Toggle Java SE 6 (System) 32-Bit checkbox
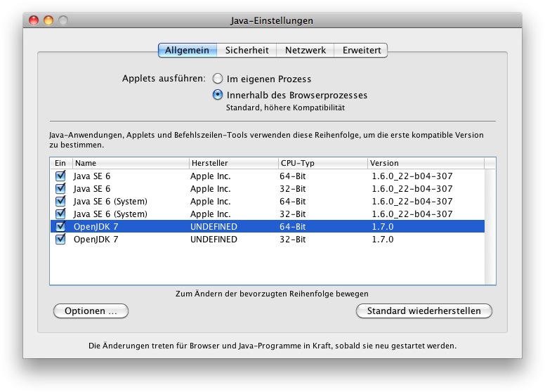This screenshot has height=392, width=545. (60, 214)
